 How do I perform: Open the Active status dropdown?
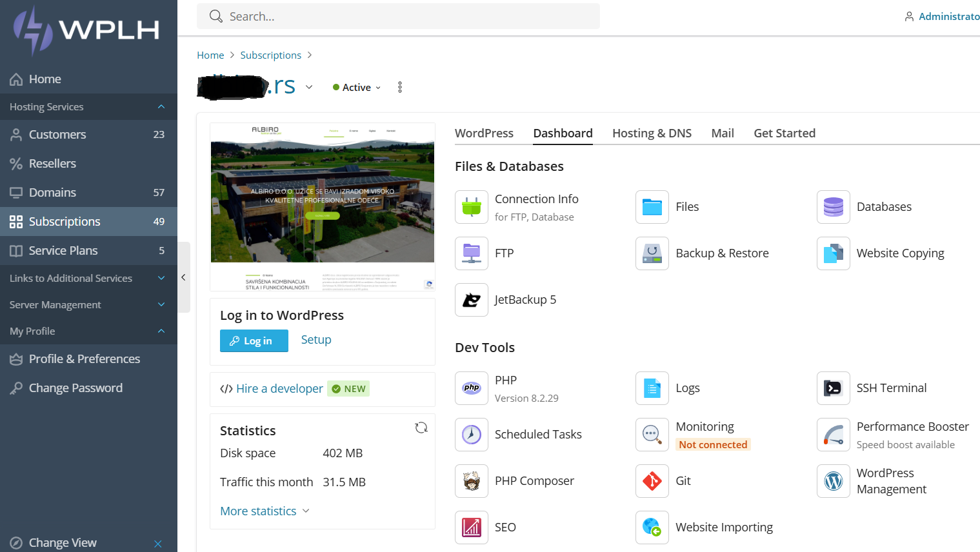357,87
